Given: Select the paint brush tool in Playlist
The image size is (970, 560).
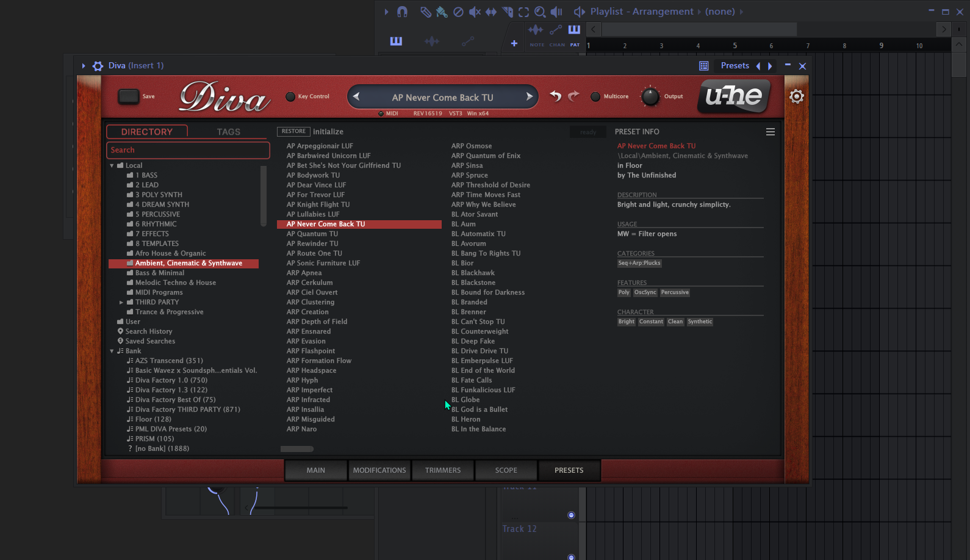Looking at the screenshot, I should pyautogui.click(x=442, y=12).
